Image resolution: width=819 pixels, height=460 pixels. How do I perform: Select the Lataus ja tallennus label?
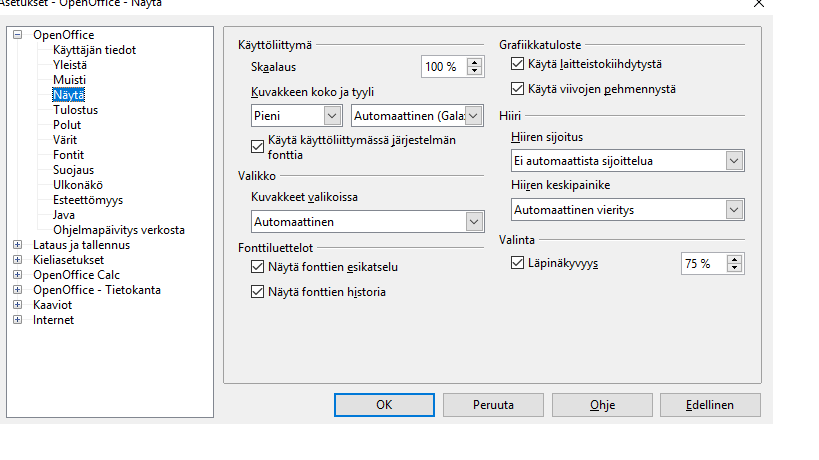(81, 245)
